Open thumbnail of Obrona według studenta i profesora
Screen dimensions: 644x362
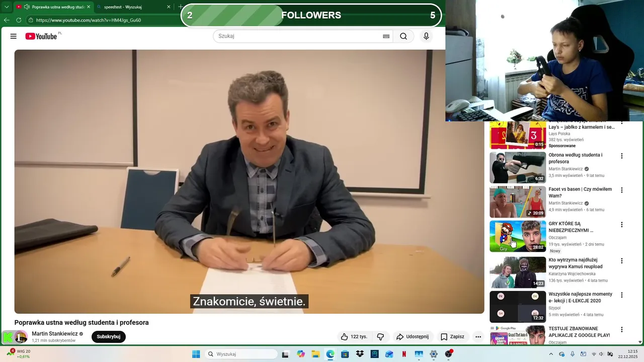518,167
